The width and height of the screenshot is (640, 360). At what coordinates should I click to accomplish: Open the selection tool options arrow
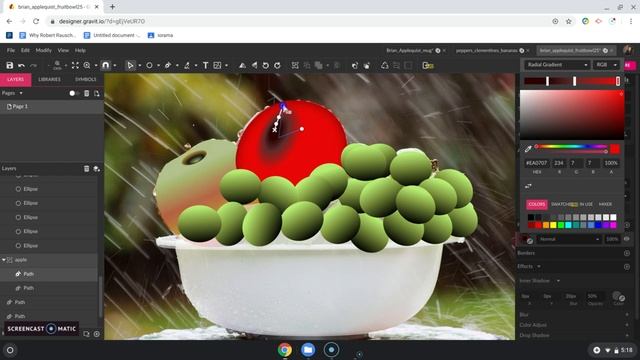coord(140,65)
